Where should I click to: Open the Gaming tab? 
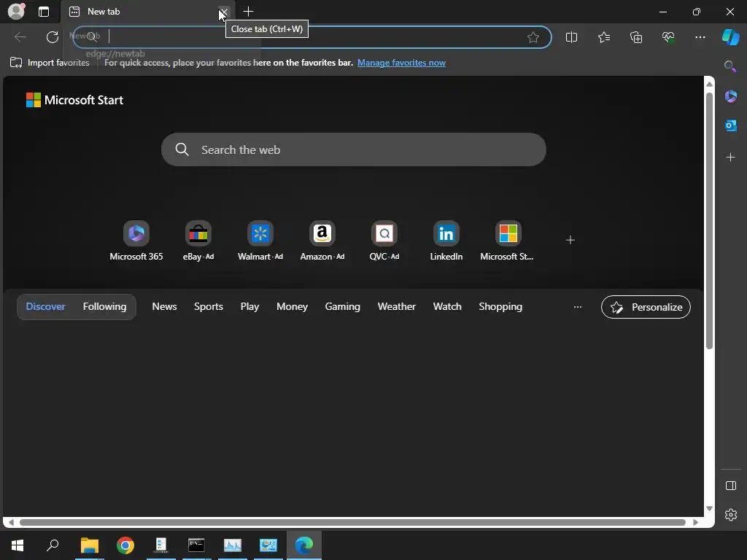343,307
